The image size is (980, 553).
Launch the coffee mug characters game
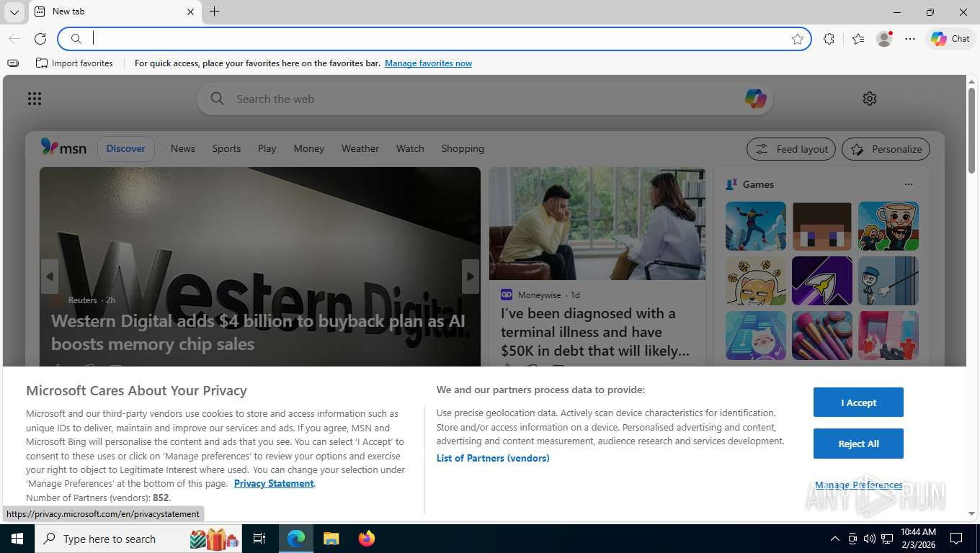[x=888, y=226]
